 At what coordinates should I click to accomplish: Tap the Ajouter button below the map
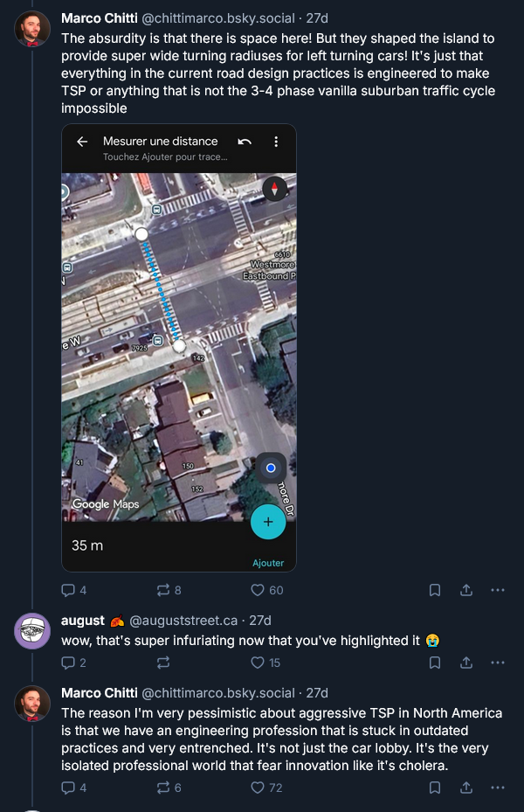click(x=268, y=563)
